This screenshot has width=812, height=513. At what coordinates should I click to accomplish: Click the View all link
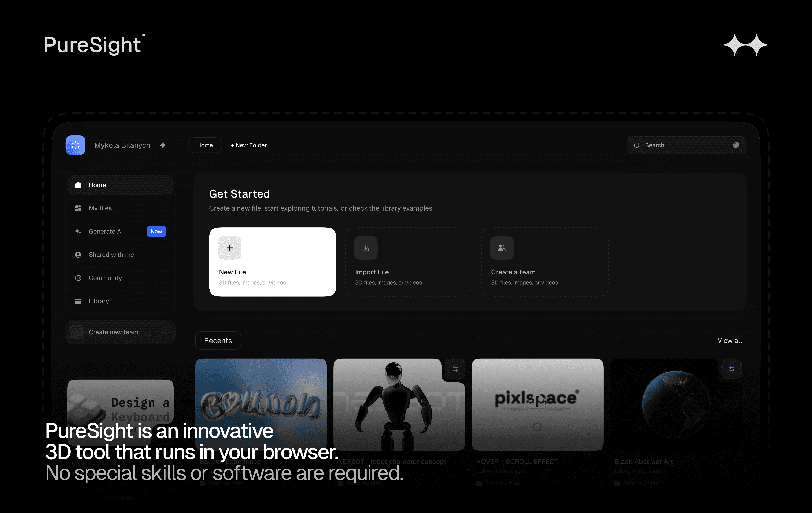coord(729,340)
